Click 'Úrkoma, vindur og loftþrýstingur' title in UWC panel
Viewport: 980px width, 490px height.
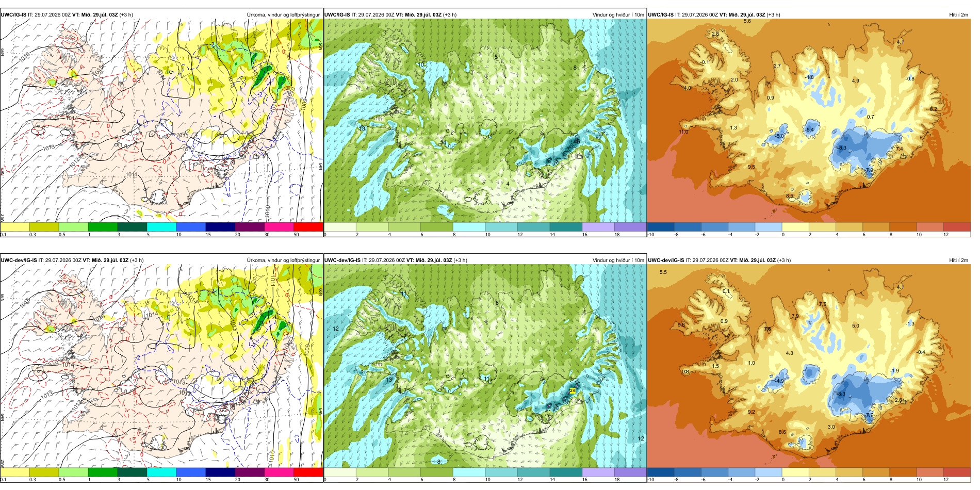(x=283, y=15)
